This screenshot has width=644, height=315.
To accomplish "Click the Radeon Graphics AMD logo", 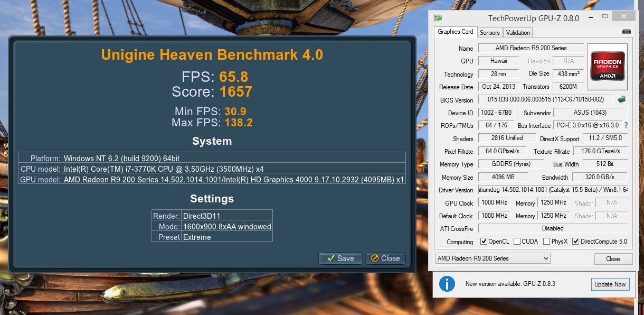I will tap(608, 66).
